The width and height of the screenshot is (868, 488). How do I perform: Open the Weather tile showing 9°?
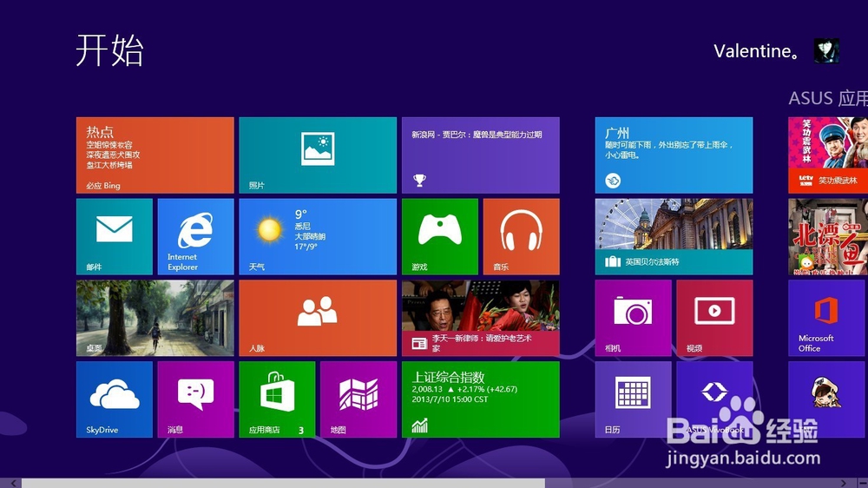(318, 236)
